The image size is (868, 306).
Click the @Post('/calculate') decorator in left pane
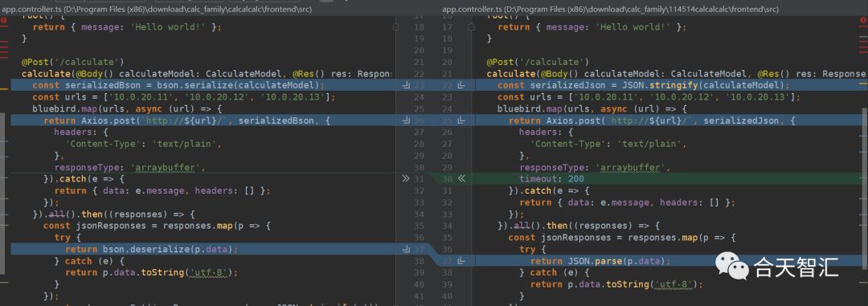[73, 62]
